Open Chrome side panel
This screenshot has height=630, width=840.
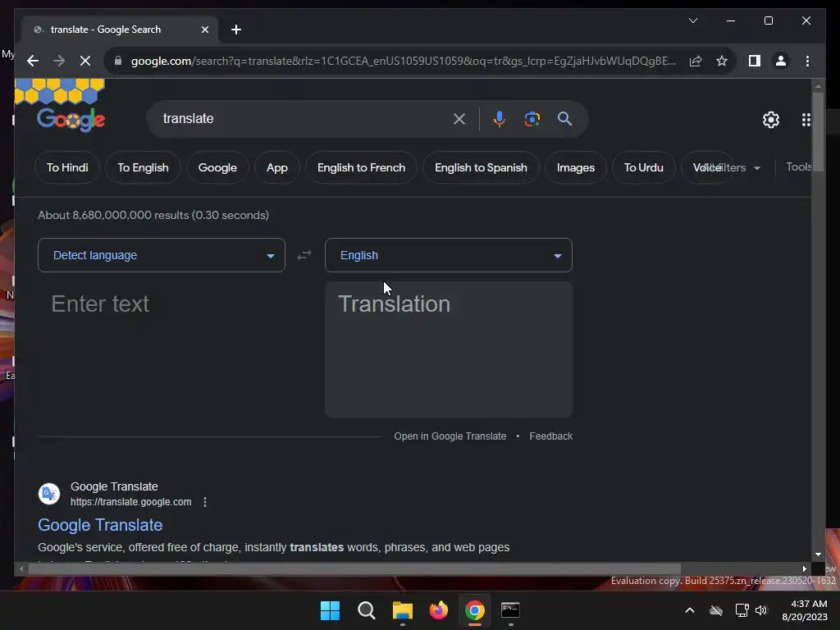pos(755,61)
